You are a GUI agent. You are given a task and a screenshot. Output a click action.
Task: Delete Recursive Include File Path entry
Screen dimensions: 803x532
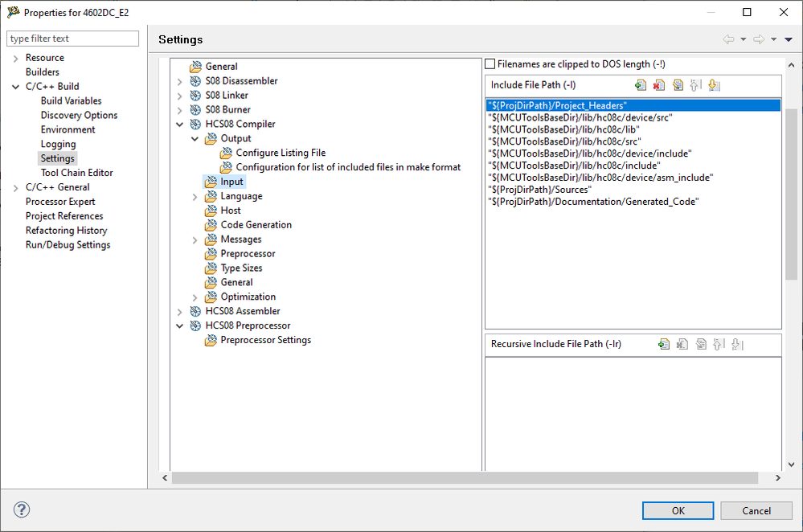682,344
